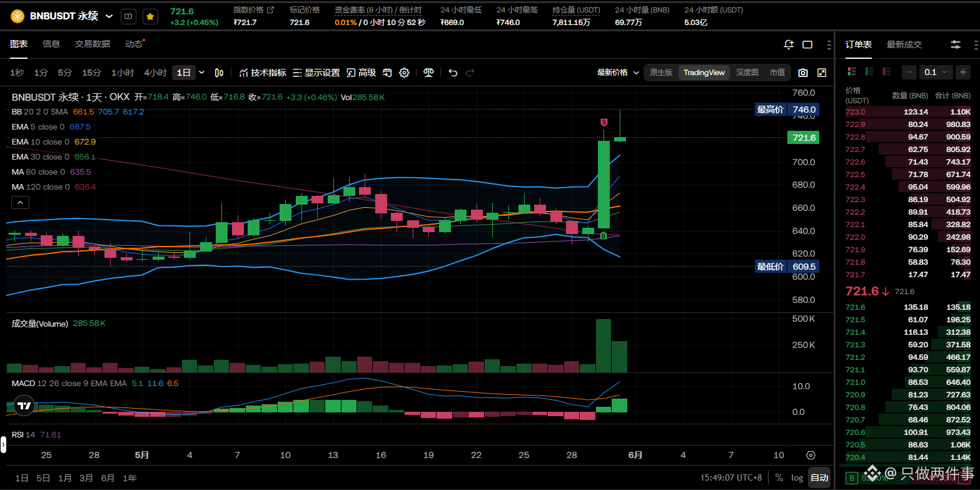Collapse the indicator legend with chevron

click(x=20, y=202)
